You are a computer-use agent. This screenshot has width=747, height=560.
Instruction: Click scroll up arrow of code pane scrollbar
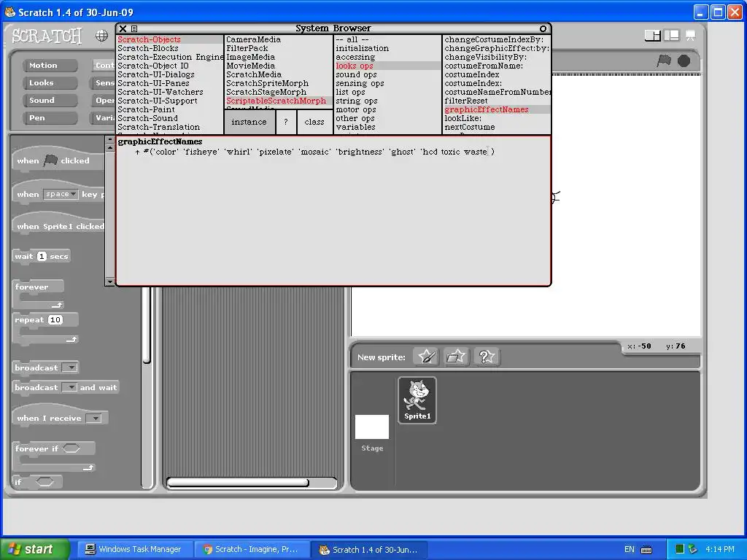110,147
